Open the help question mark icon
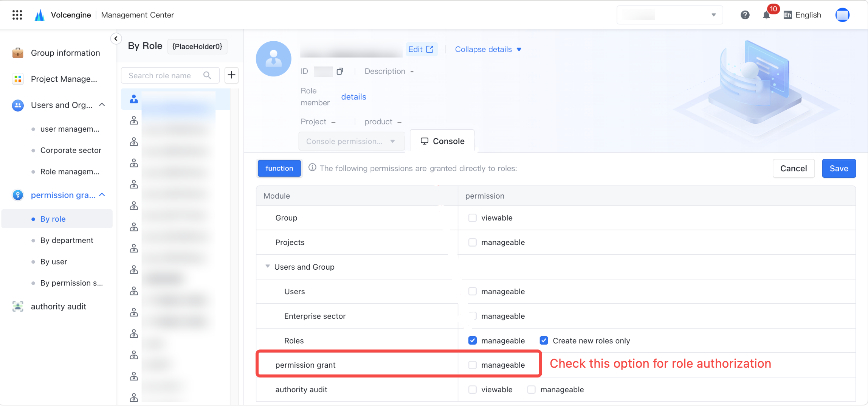Image resolution: width=868 pixels, height=407 pixels. [x=745, y=15]
